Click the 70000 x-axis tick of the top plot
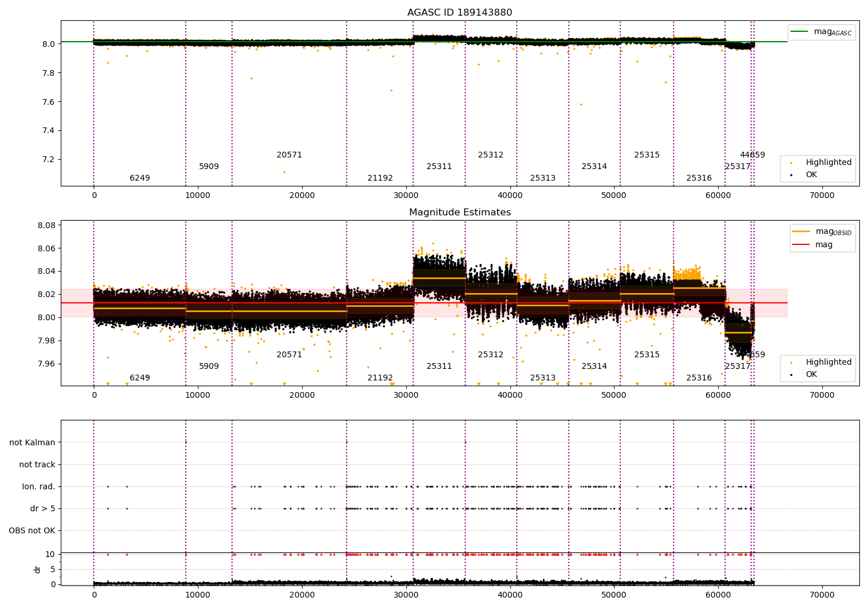 [822, 196]
